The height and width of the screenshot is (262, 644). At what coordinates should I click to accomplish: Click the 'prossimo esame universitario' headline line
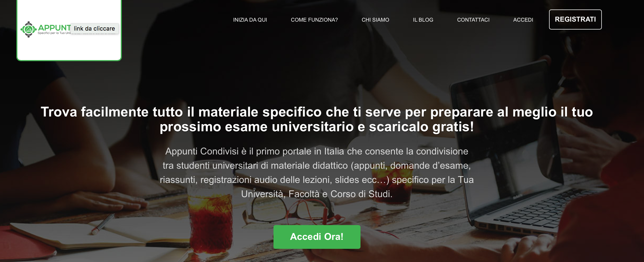(x=317, y=127)
